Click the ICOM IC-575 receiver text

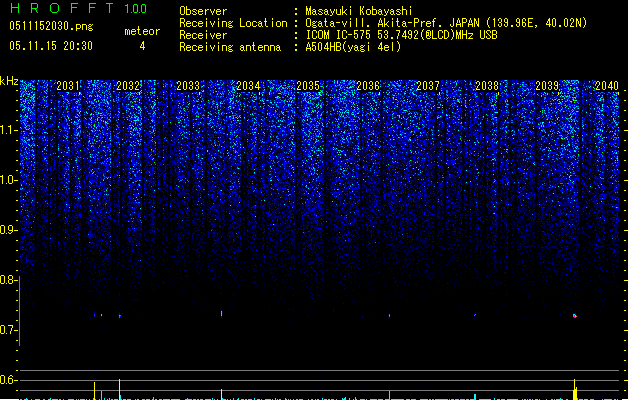pos(401,35)
